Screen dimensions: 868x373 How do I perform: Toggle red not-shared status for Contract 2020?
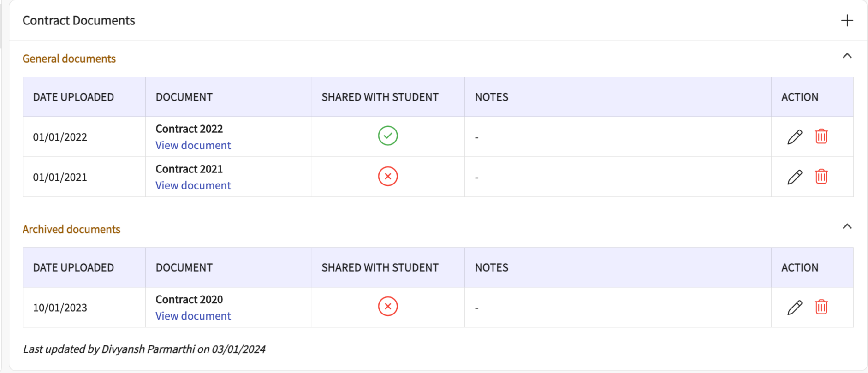pyautogui.click(x=388, y=307)
